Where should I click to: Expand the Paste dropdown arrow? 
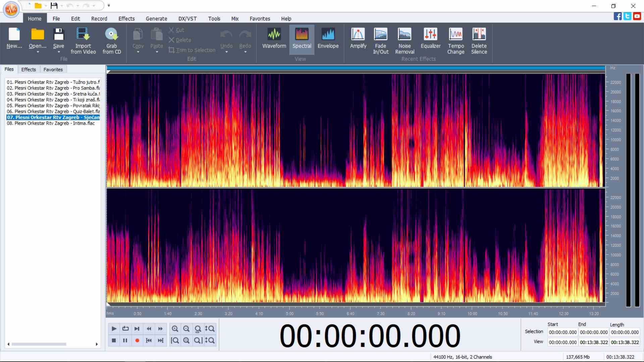[x=157, y=52]
